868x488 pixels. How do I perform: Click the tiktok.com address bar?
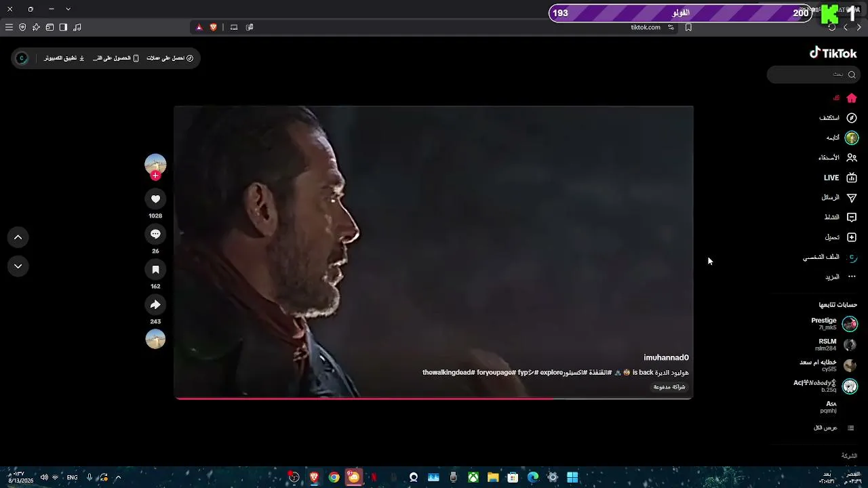pos(645,27)
